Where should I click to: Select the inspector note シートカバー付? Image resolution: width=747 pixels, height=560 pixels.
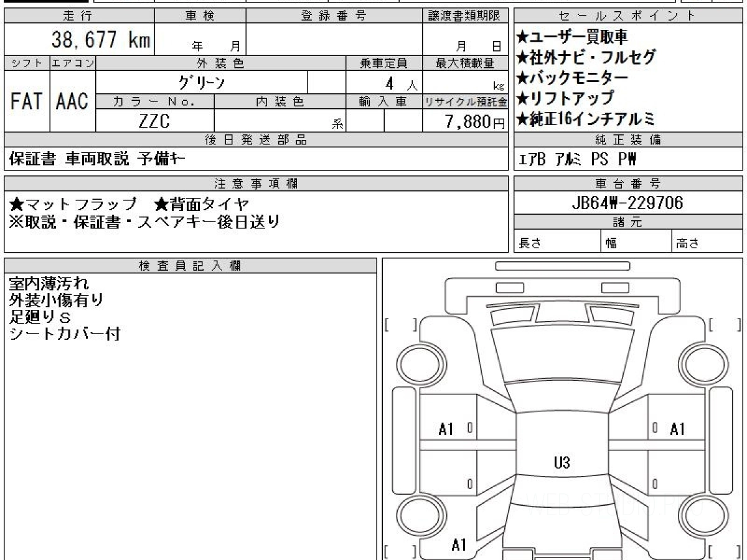click(64, 334)
